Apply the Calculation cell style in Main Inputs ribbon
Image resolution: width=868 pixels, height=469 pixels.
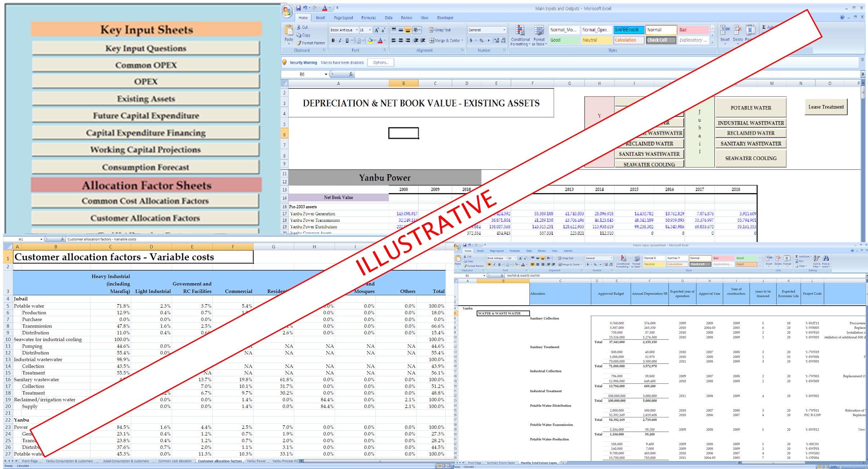[629, 40]
